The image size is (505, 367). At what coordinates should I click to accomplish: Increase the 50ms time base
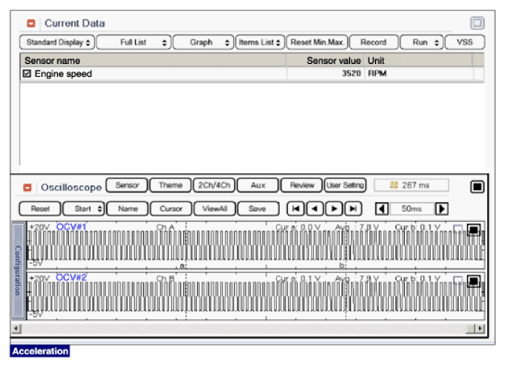point(442,209)
